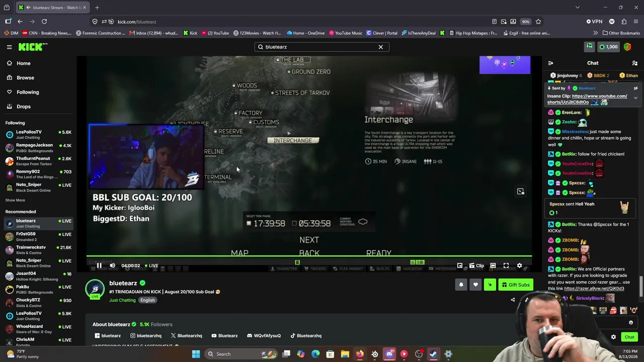Open TheBurntPeanut channel in sidebar
The image size is (644, 362).
pyautogui.click(x=38, y=161)
